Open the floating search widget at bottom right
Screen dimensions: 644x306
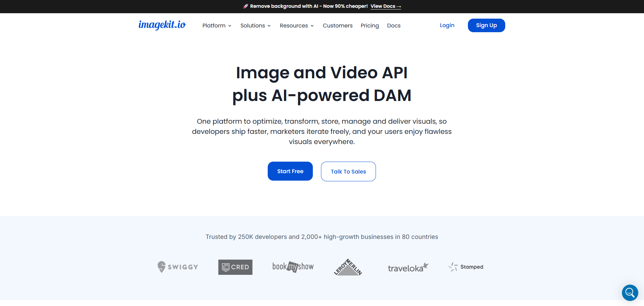pos(630,292)
